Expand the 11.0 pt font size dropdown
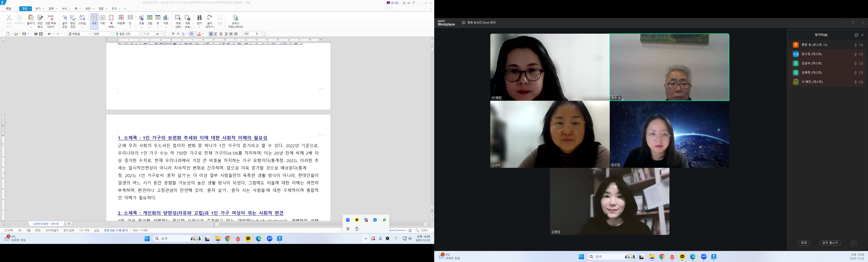Screen dimensions: 868x262 161,34
